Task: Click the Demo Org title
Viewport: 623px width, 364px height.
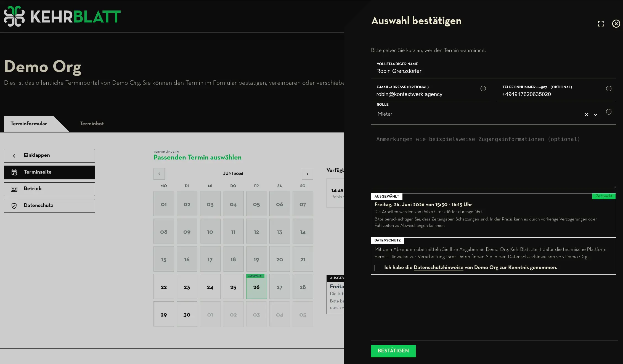Action: (x=43, y=67)
